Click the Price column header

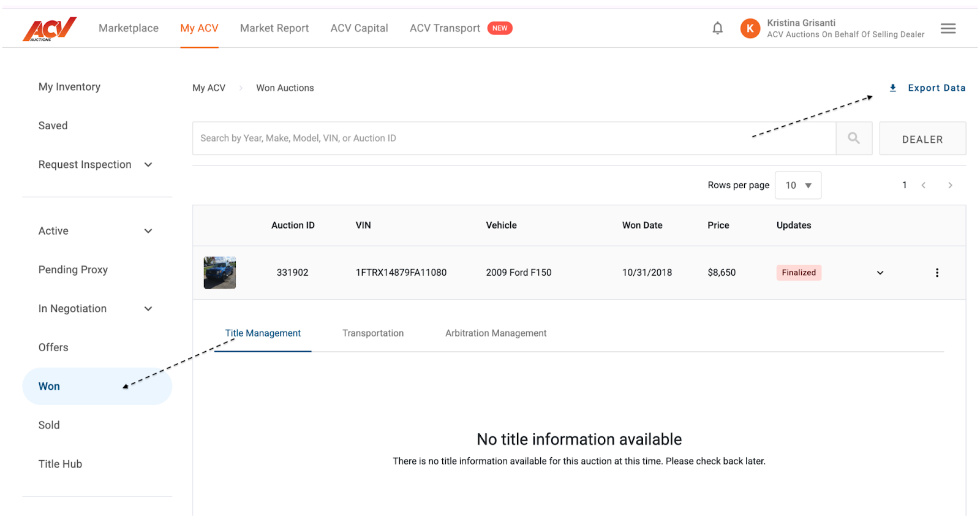click(718, 226)
